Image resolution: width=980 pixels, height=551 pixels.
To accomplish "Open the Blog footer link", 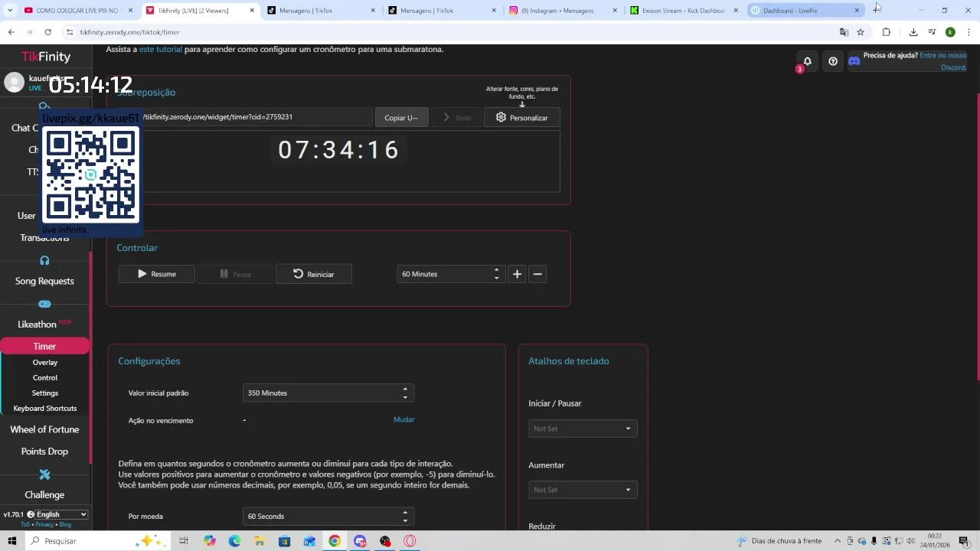I will tap(65, 524).
